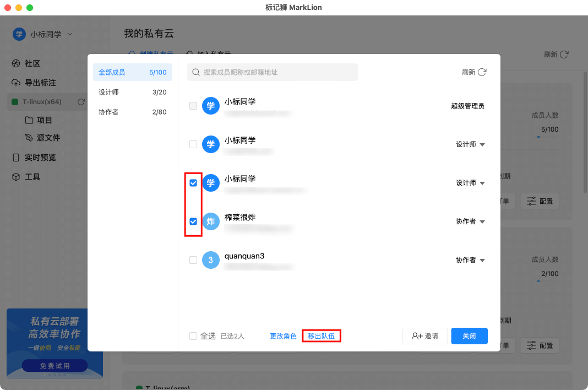Expand the 小标同学 account dropdown chevron
588x390 pixels.
(x=70, y=34)
